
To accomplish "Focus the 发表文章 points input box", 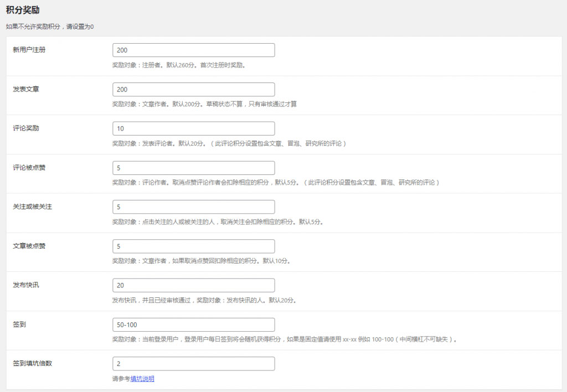I will (x=193, y=90).
